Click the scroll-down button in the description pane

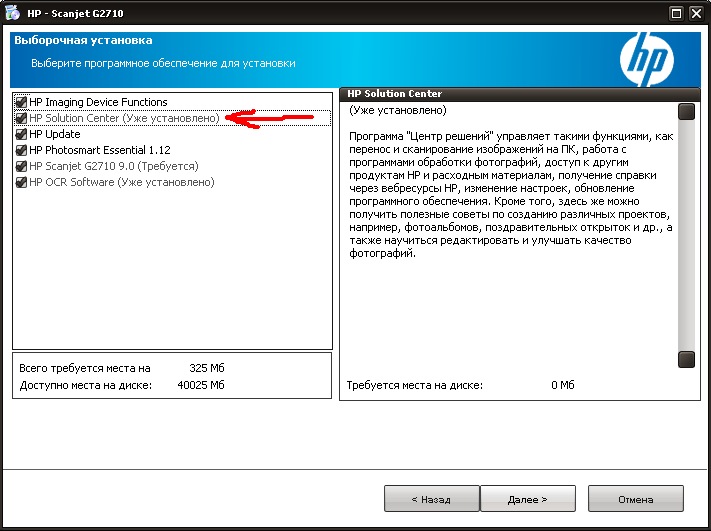coord(687,359)
